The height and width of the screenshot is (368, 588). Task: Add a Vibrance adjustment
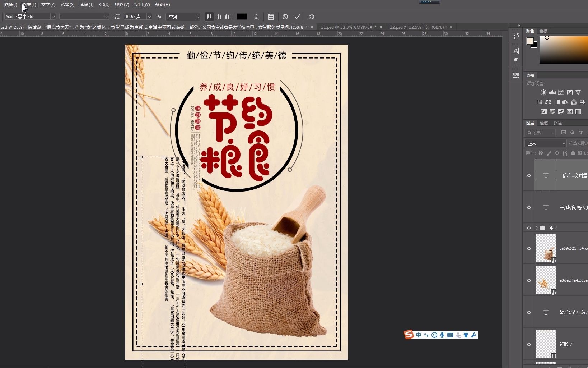coord(578,92)
